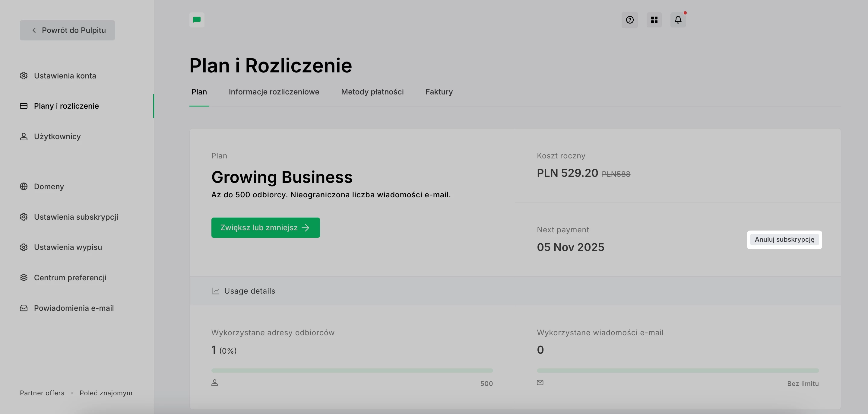Viewport: 868px width, 414px height.
Task: Click the Anuluj subskrypcję button
Action: [x=784, y=240]
